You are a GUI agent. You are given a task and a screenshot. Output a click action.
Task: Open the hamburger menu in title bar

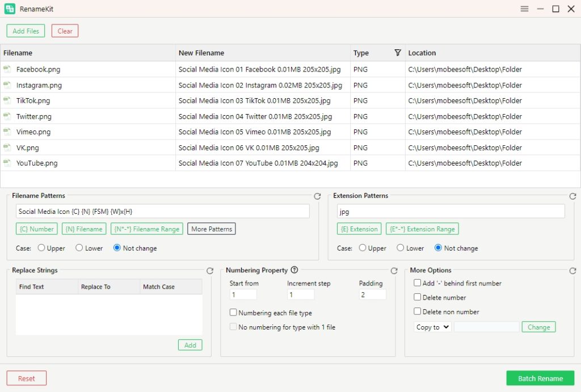click(x=524, y=9)
